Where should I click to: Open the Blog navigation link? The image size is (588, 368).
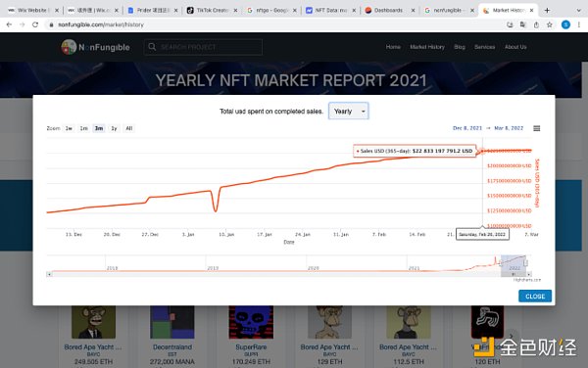point(460,47)
